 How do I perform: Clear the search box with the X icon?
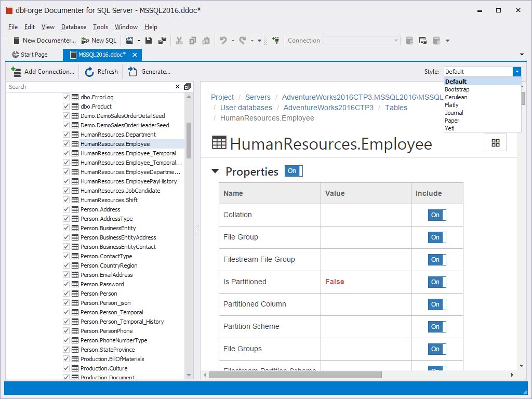(178, 87)
